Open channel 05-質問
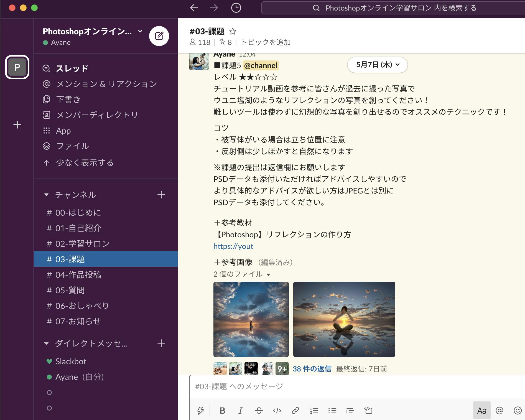The width and height of the screenshot is (525, 420). (106, 290)
